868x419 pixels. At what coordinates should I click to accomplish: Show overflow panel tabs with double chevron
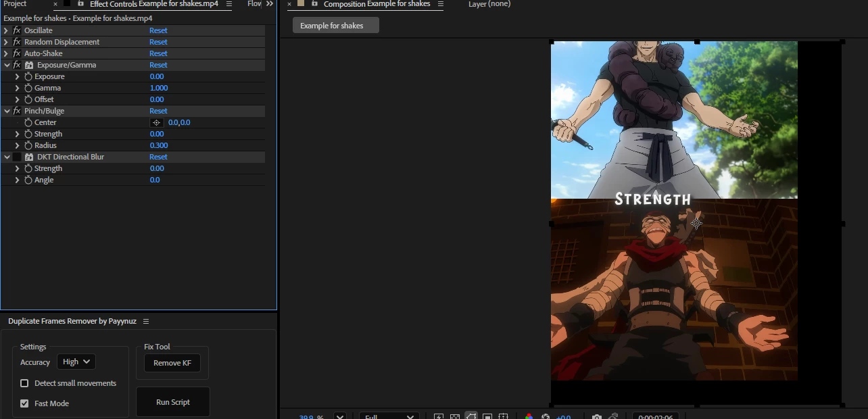tap(270, 4)
